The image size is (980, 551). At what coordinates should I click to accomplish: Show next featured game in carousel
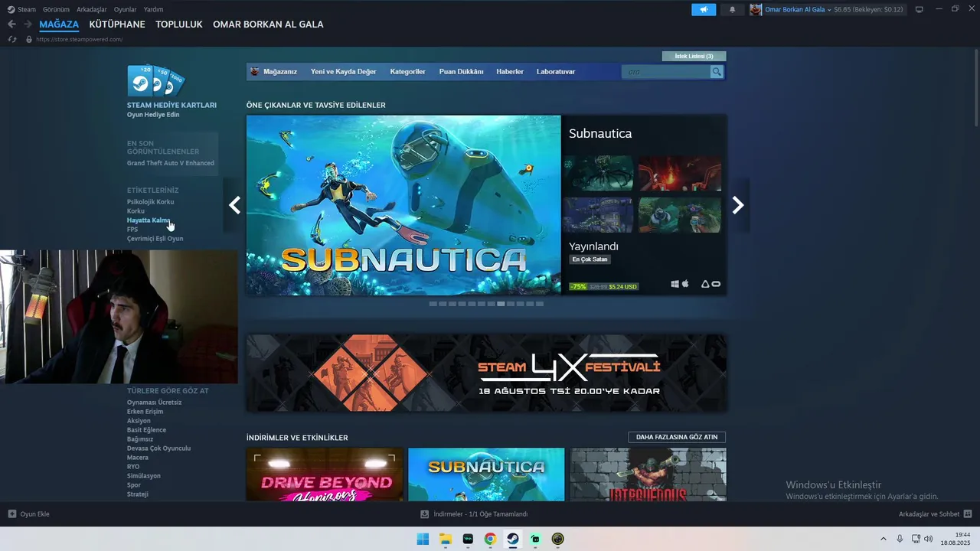tap(738, 205)
